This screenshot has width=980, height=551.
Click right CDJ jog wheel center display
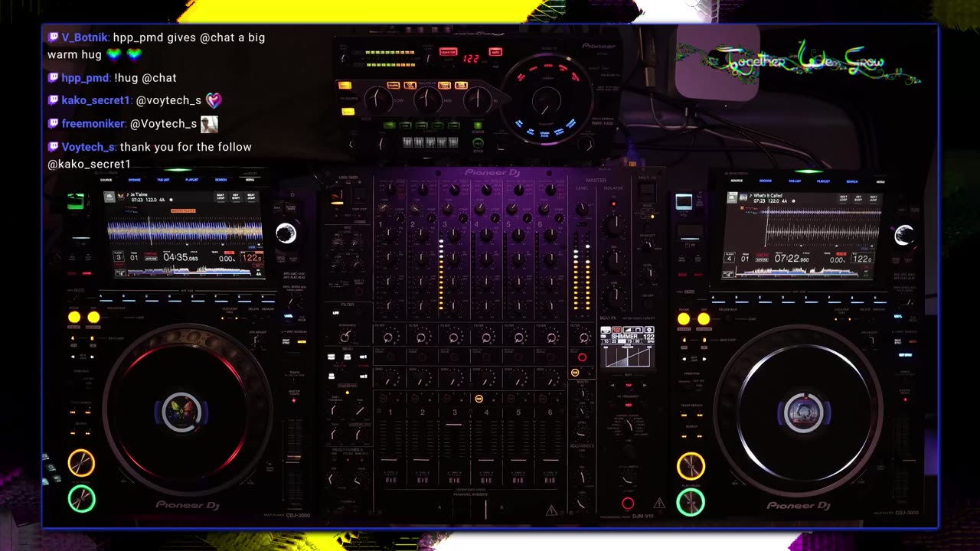[804, 413]
